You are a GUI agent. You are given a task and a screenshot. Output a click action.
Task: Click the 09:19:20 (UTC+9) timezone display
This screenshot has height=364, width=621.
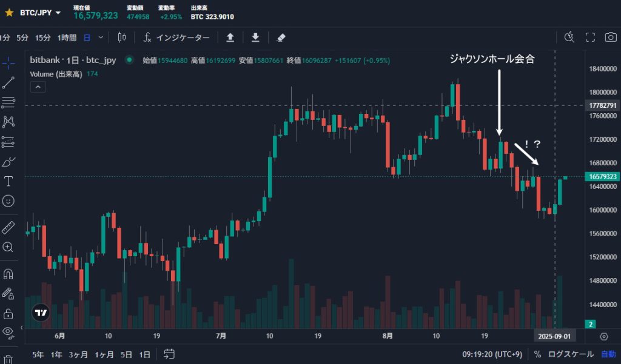click(492, 354)
